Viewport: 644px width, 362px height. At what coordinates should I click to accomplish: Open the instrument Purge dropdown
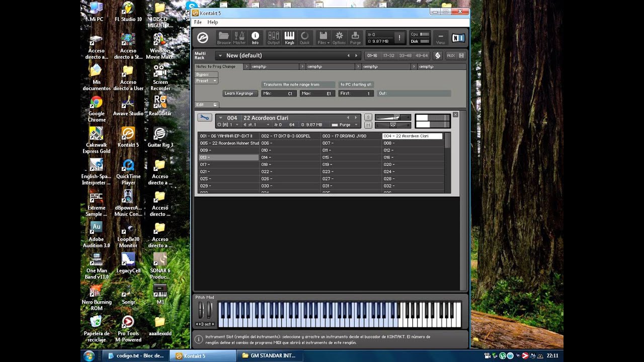pos(345,125)
